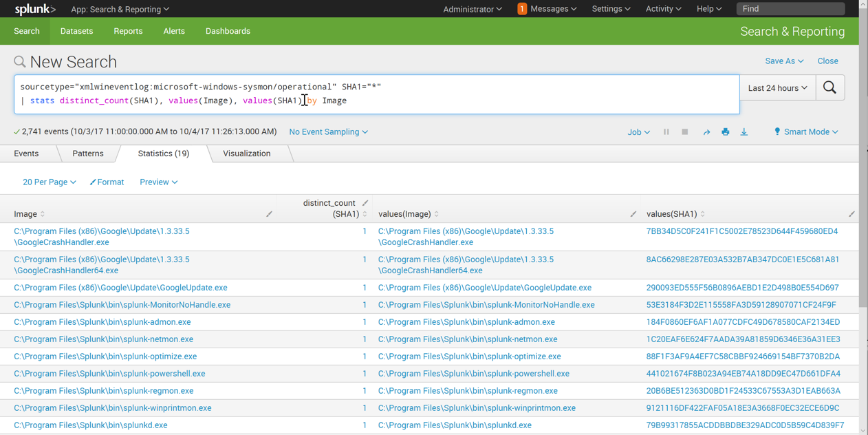Open the Smart Mode dropdown
The height and width of the screenshot is (435, 868).
(x=805, y=131)
